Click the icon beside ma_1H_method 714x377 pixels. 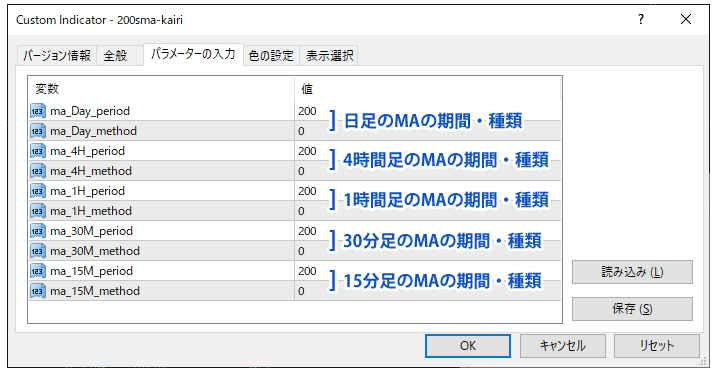(38, 211)
